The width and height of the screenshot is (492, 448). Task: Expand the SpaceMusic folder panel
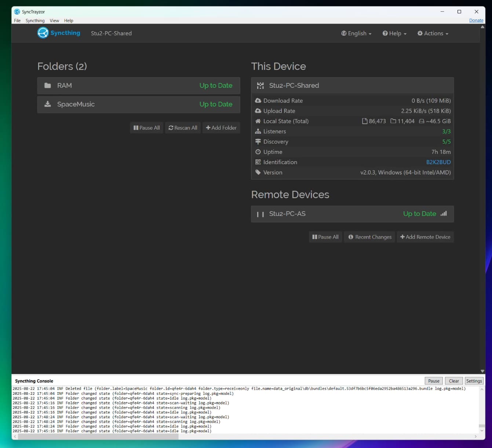pos(139,104)
